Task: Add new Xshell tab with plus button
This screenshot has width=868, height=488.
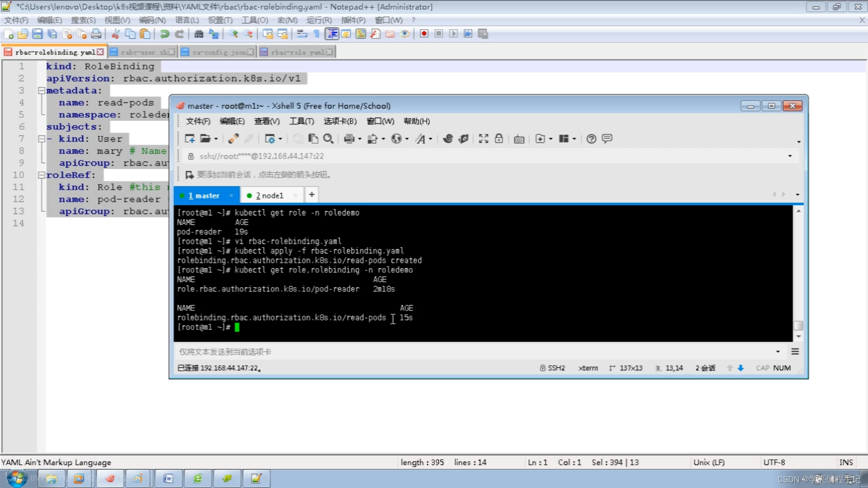Action: pos(312,195)
